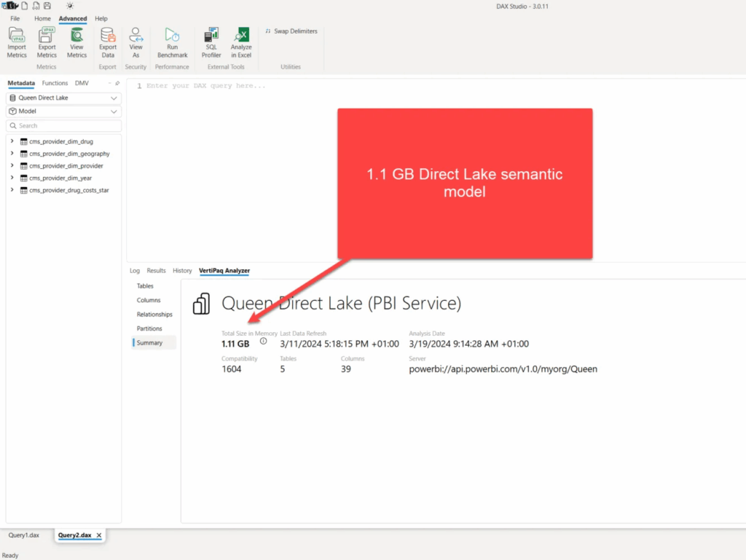The width and height of the screenshot is (746, 560).
Task: Click new query with connection icon
Action: (36, 6)
